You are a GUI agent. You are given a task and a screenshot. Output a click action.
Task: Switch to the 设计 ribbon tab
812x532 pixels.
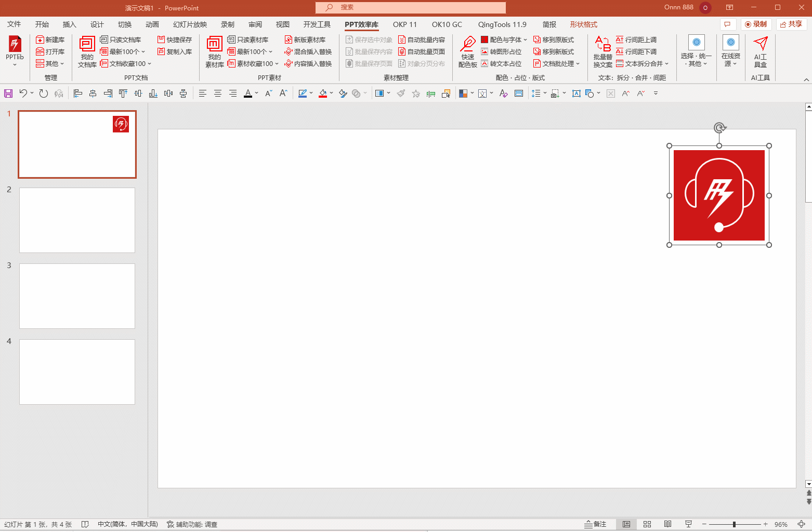(x=97, y=24)
